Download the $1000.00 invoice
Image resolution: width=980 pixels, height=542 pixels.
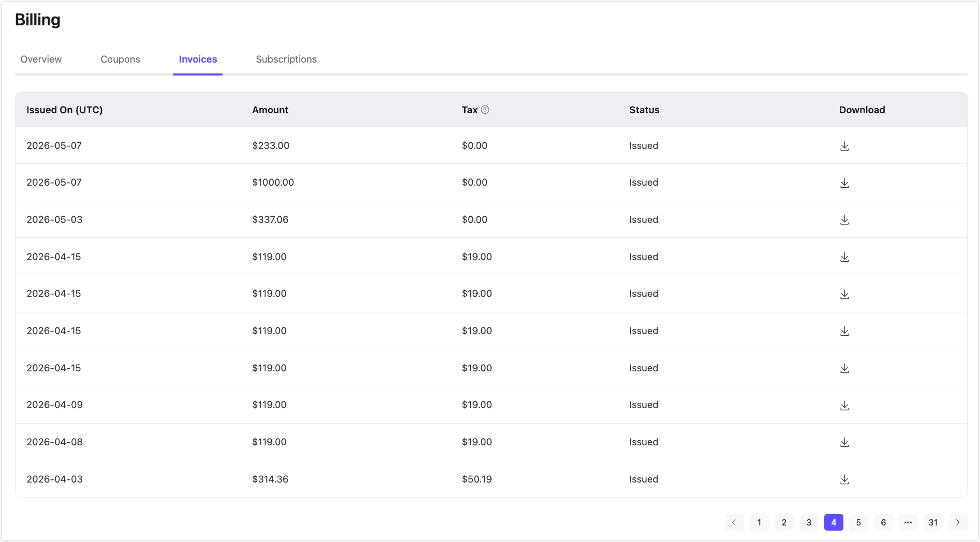844,183
